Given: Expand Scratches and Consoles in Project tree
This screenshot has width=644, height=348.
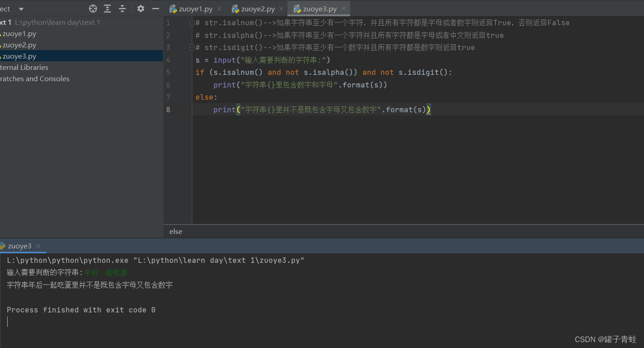Looking at the screenshot, I should point(35,78).
